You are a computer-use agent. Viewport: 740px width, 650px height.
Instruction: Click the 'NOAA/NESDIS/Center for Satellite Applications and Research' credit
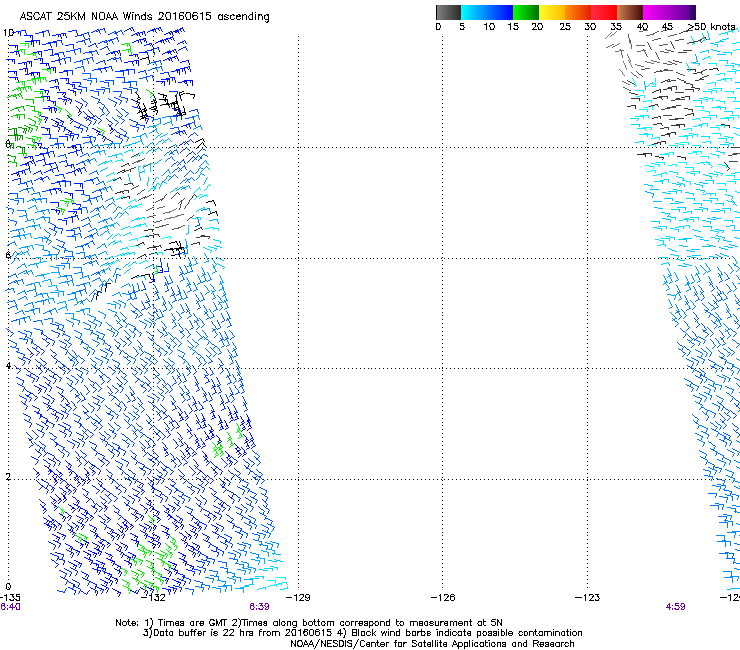click(x=432, y=644)
